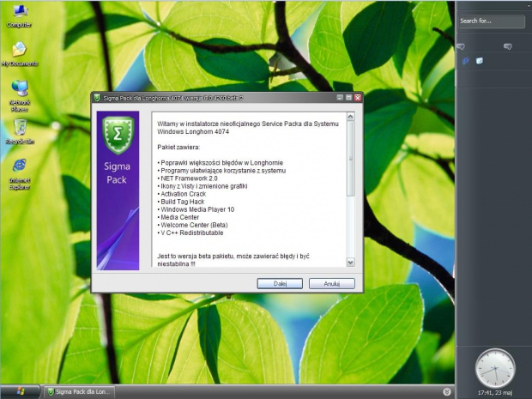Click the title bar shield icon

pos(97,98)
